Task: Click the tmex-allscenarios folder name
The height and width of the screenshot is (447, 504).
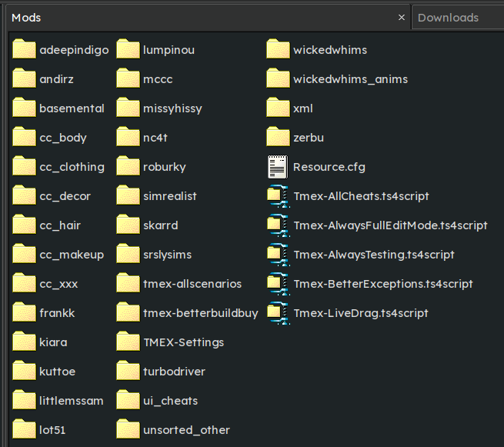Action: pos(192,284)
